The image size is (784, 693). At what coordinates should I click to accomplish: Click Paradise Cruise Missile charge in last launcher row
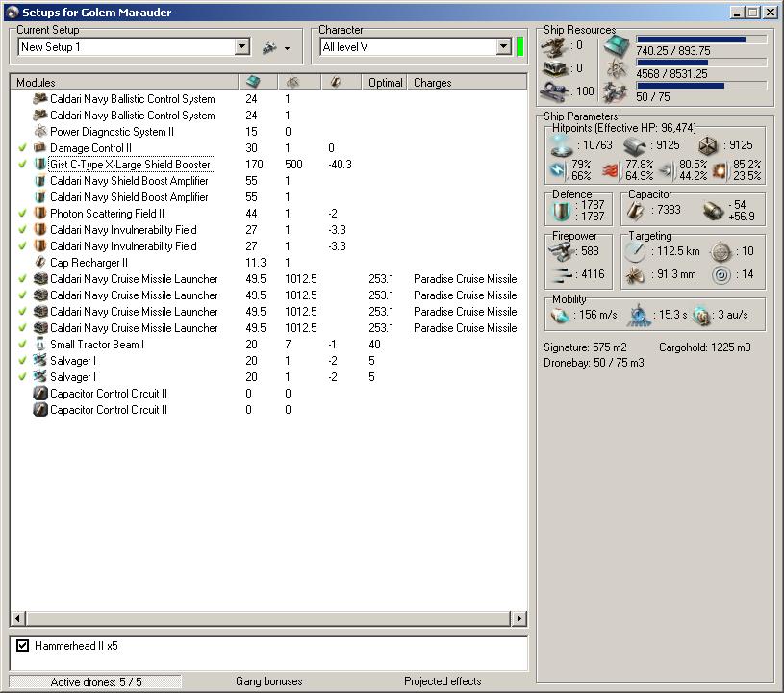466,328
